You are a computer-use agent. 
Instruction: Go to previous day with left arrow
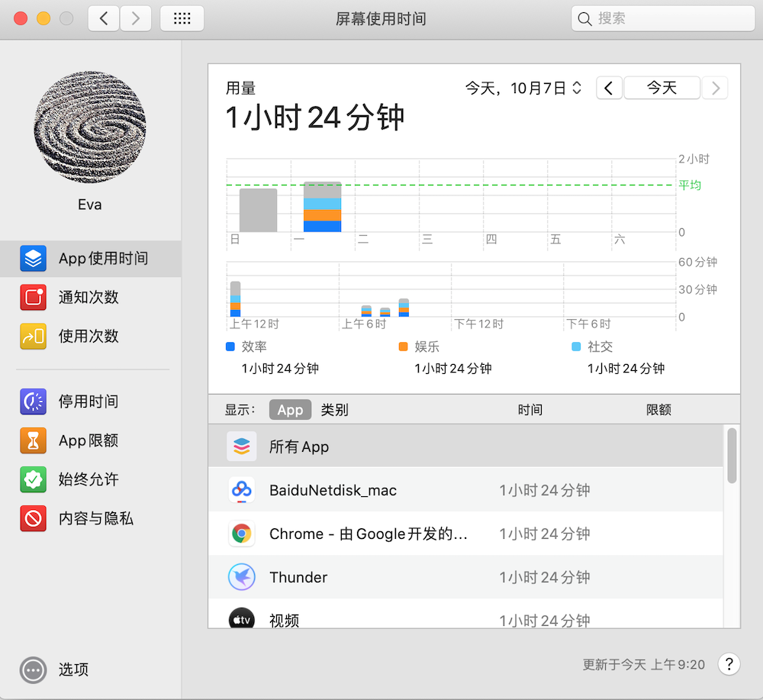coord(609,89)
